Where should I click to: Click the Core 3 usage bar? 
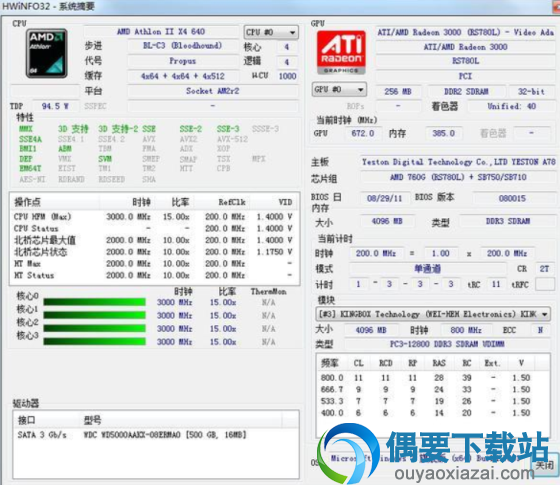[x=94, y=342]
